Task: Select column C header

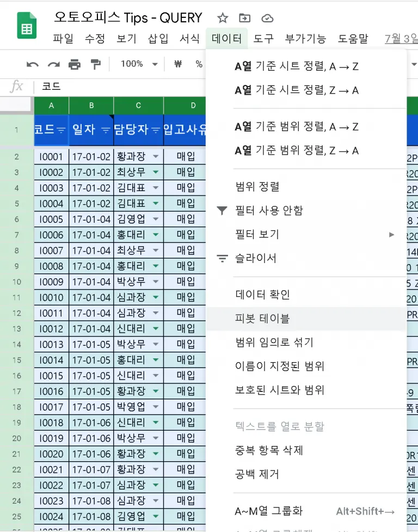Action: [138, 106]
